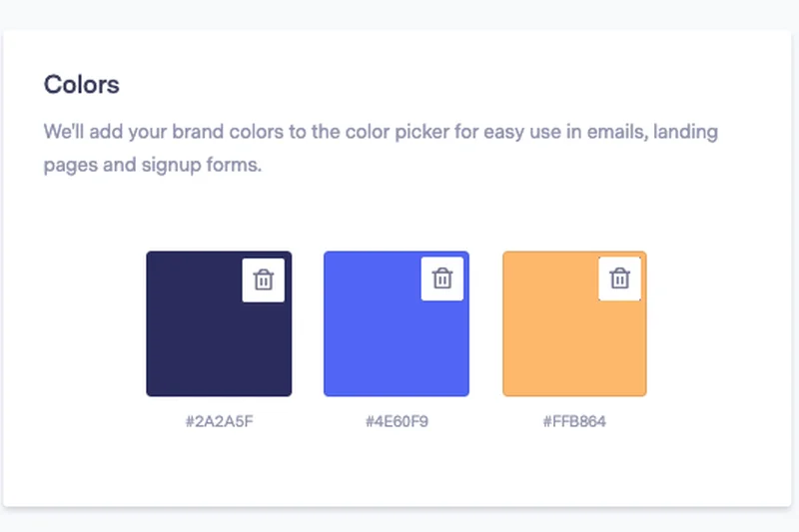This screenshot has height=532, width=799.
Task: Remove the blue #4E60F9 brand color
Action: tap(441, 278)
